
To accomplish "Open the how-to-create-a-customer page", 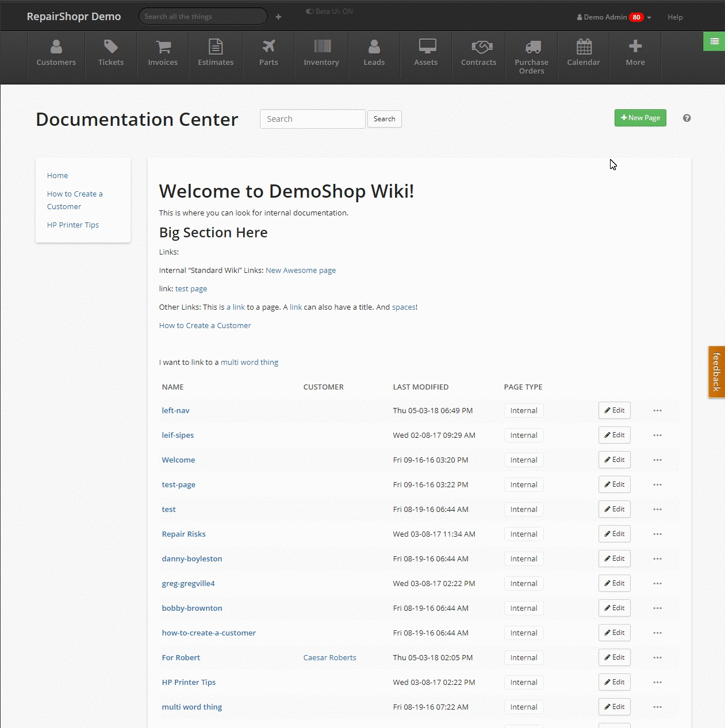I will 209,633.
